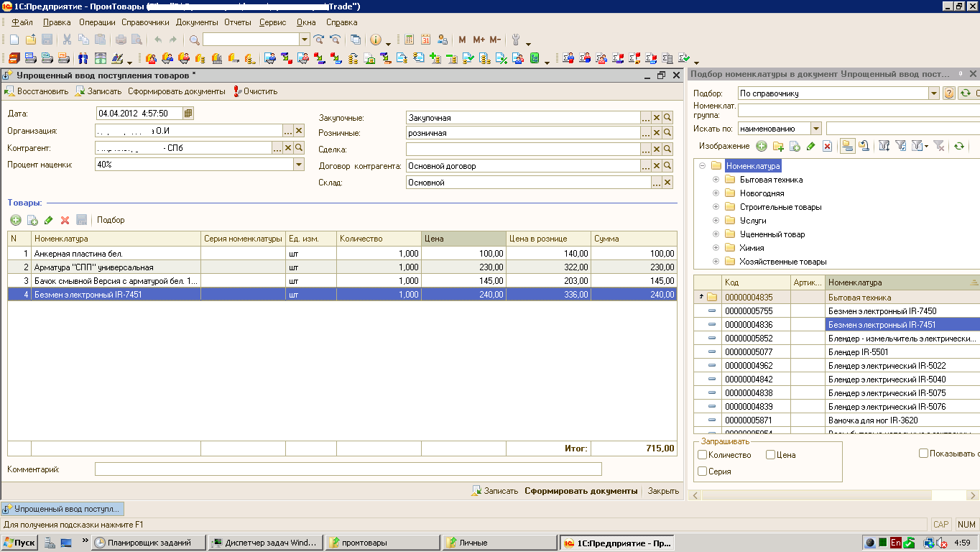
Task: Expand the Строительные товары folder
Action: pyautogui.click(x=716, y=207)
